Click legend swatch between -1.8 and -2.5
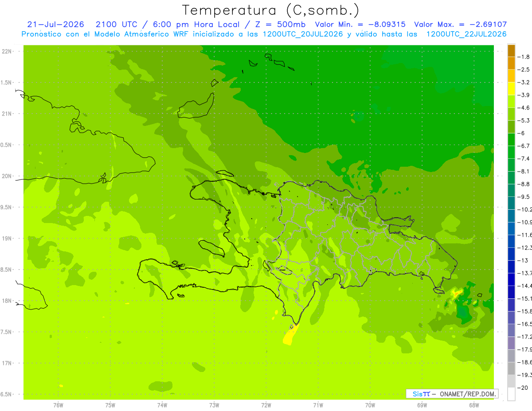Viewport: 532px width, 411px height. coord(511,63)
